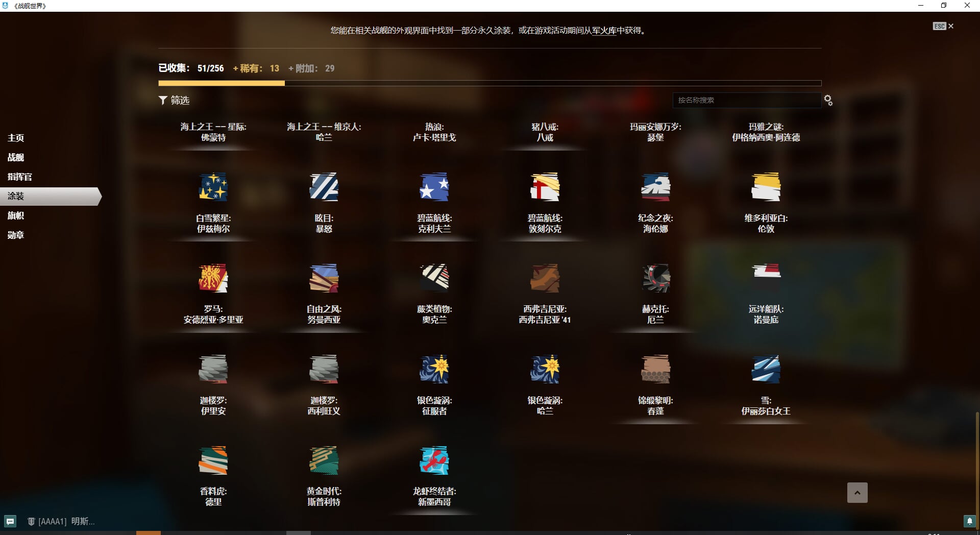The image size is (980, 535).
Task: Open the 旗帜 collection tab
Action: (x=16, y=215)
